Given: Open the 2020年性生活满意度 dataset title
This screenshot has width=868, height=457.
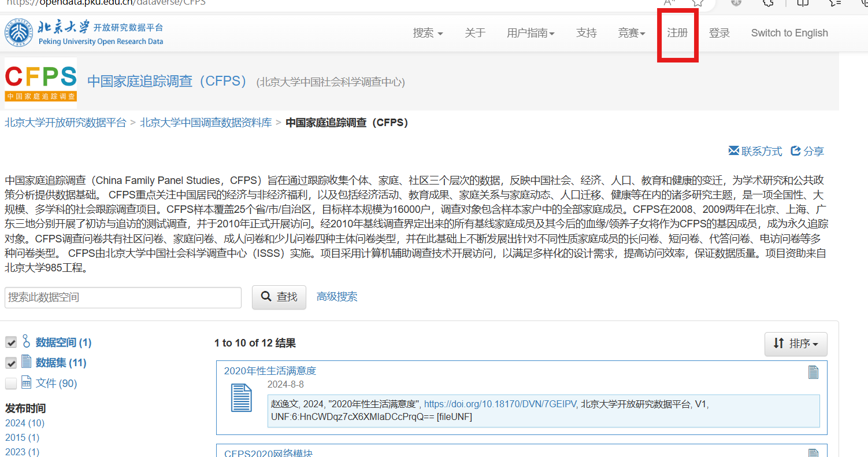Looking at the screenshot, I should pyautogui.click(x=270, y=371).
